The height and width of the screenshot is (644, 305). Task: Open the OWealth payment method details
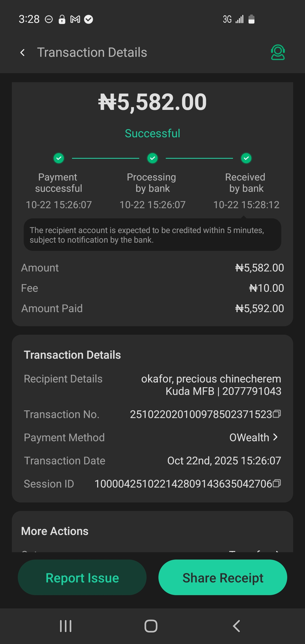249,438
